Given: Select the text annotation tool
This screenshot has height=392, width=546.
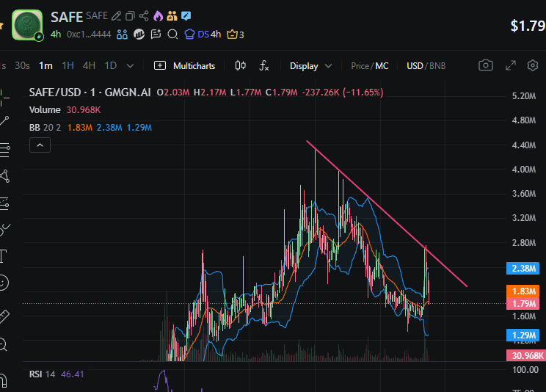Looking at the screenshot, I should click(x=4, y=255).
